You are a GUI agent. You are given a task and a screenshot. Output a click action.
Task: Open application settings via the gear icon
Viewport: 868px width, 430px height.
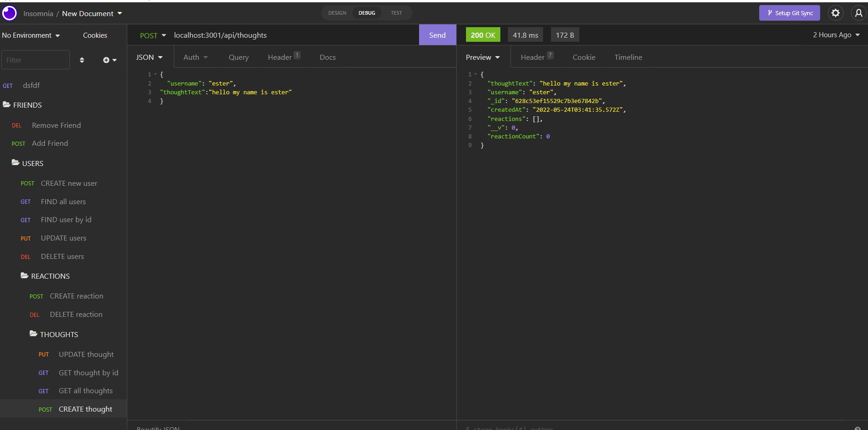[x=835, y=13]
